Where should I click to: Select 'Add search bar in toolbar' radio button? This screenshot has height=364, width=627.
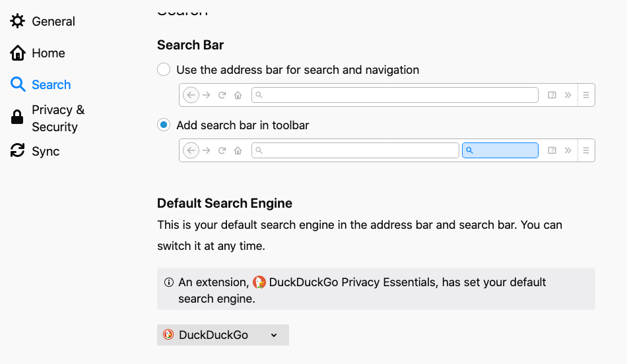point(164,125)
